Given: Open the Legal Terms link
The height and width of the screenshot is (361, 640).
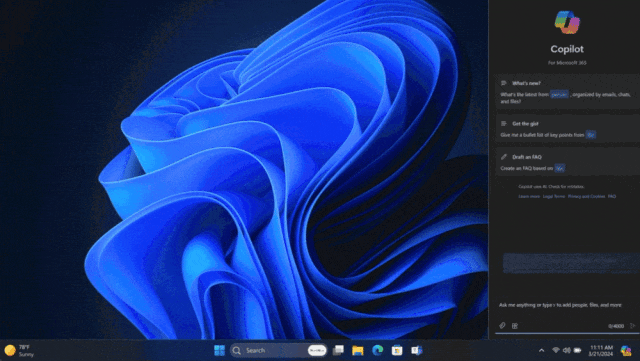Looking at the screenshot, I should 554,196.
